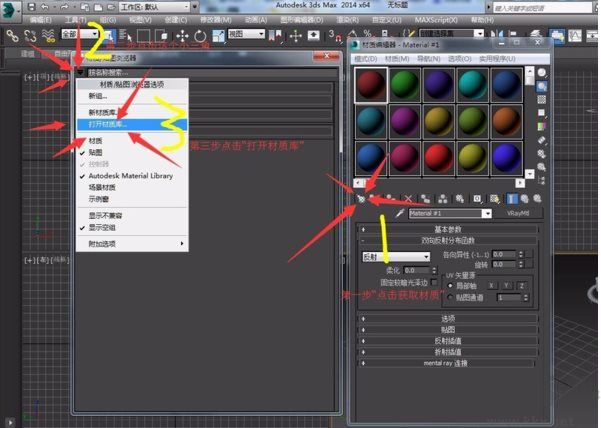
Task: Toggle Autodesk Material Library menu item
Action: [130, 176]
